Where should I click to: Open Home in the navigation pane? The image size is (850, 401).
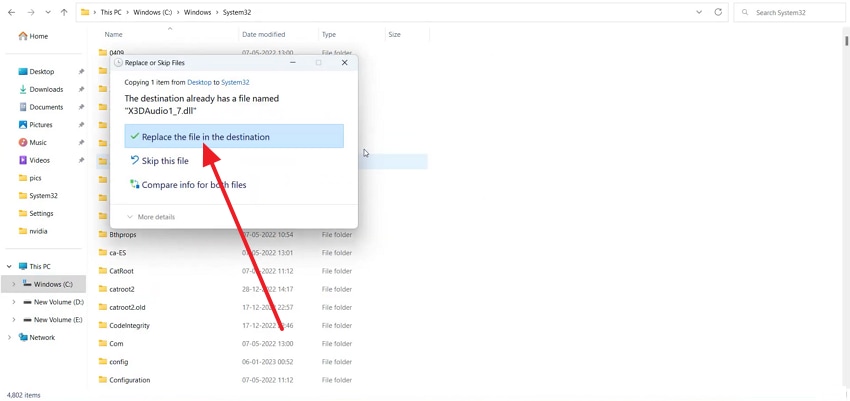pyautogui.click(x=38, y=36)
